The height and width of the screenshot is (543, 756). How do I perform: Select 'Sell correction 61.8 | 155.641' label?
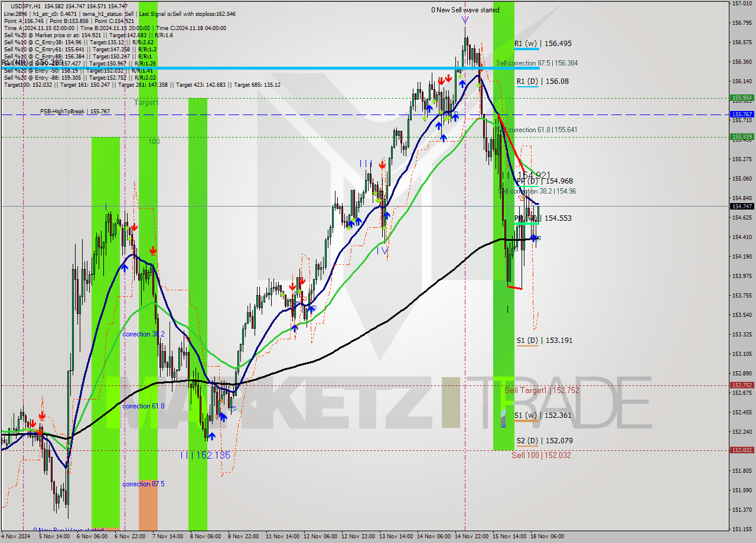tap(537, 130)
